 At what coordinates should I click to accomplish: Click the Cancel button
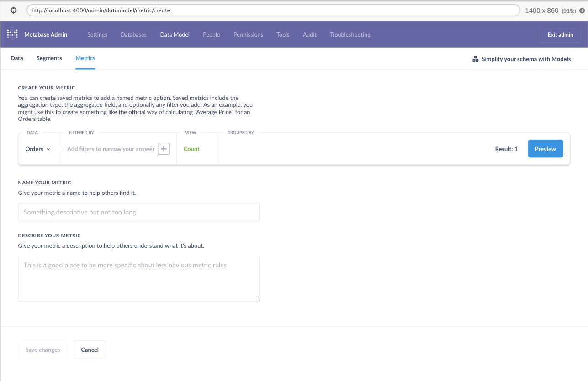click(x=90, y=349)
